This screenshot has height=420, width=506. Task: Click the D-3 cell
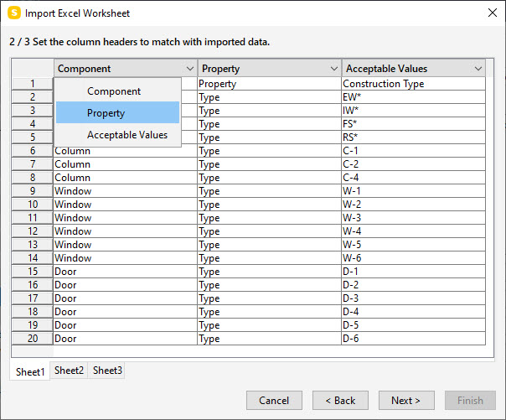pyautogui.click(x=413, y=298)
